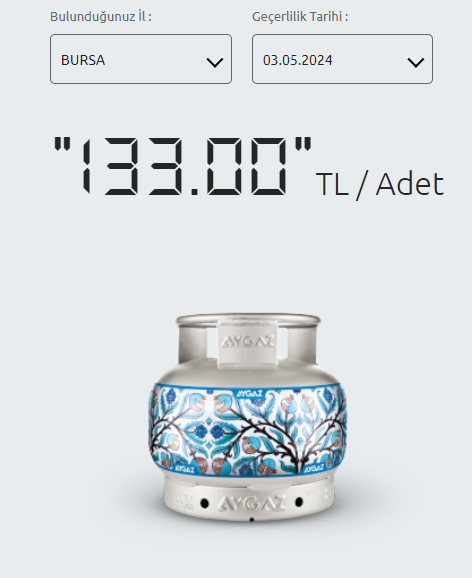The image size is (472, 578).
Task: Click the bottom-right AYGAZ label on tile band
Action: [313, 469]
